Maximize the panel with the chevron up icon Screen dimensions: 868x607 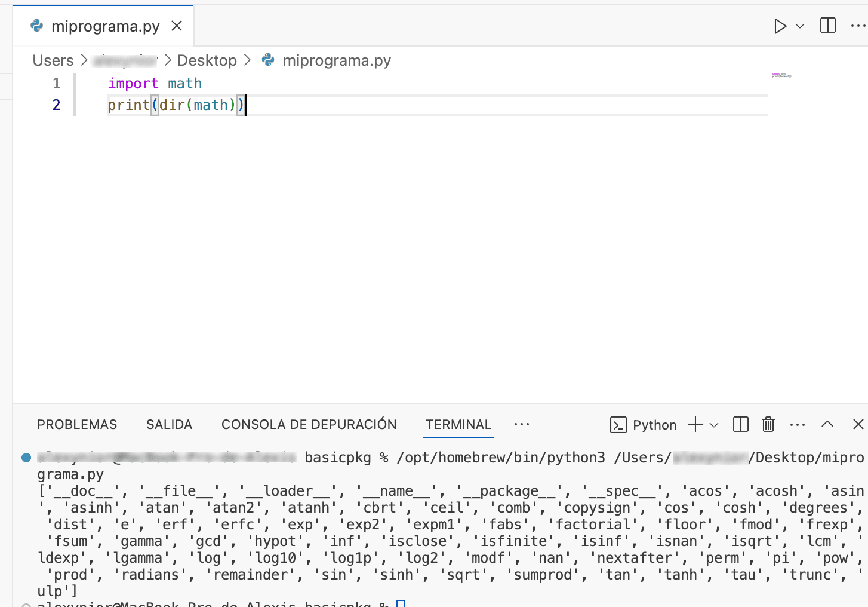[827, 424]
